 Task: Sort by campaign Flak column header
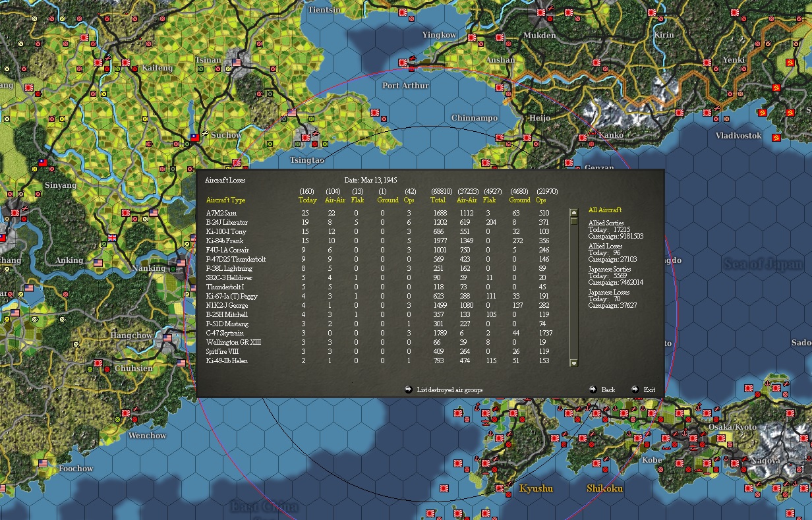(x=489, y=200)
